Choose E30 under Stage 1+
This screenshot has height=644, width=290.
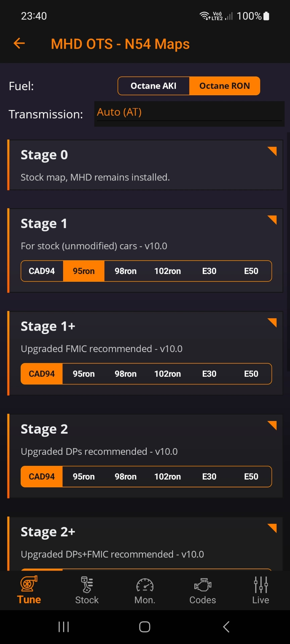(209, 374)
